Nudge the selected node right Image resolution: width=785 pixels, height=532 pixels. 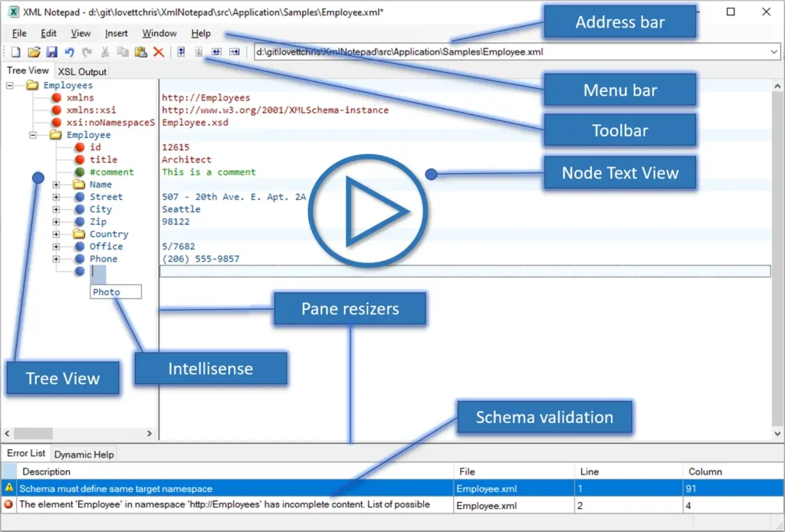235,51
